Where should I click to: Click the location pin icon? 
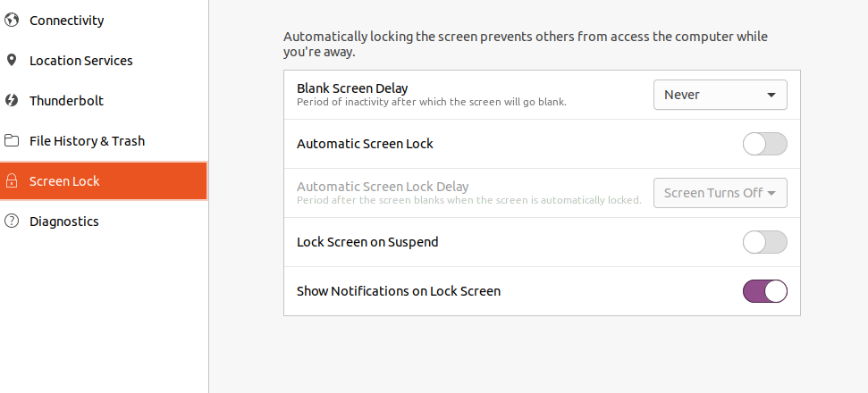[11, 60]
